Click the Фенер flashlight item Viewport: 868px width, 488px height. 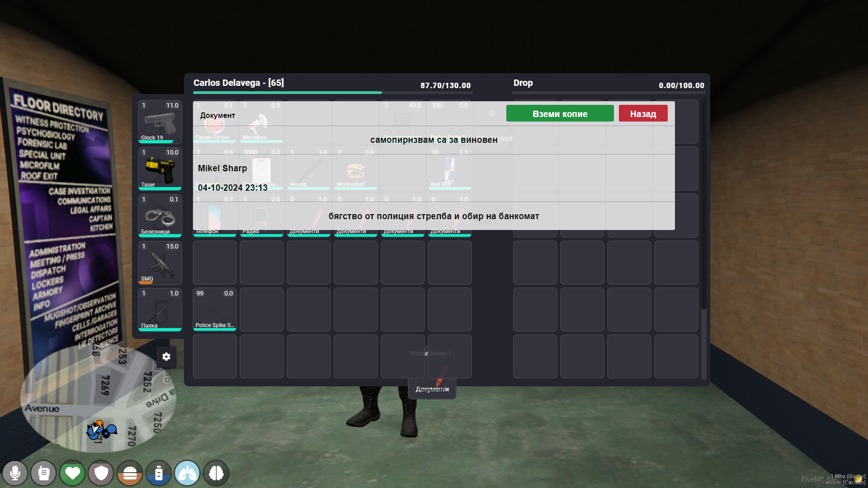(x=309, y=169)
